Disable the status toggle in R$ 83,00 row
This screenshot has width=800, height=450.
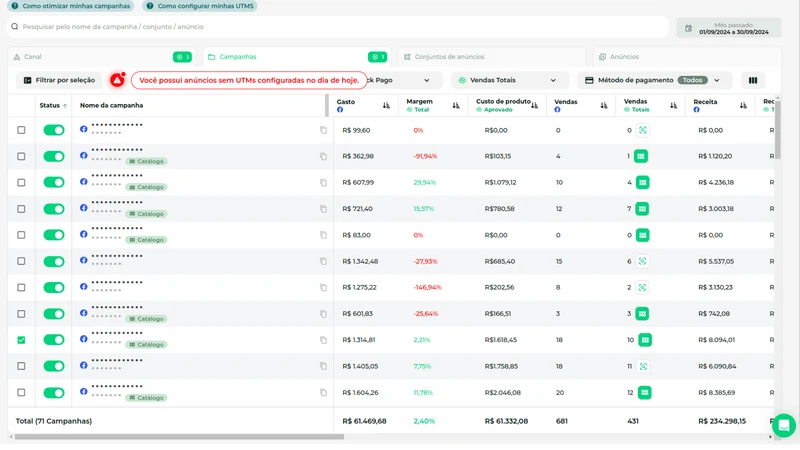[54, 235]
